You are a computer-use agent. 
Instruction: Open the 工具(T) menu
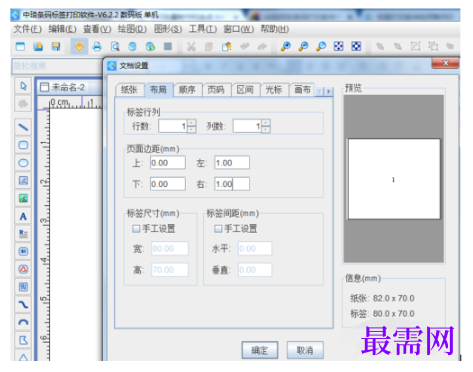click(x=203, y=29)
